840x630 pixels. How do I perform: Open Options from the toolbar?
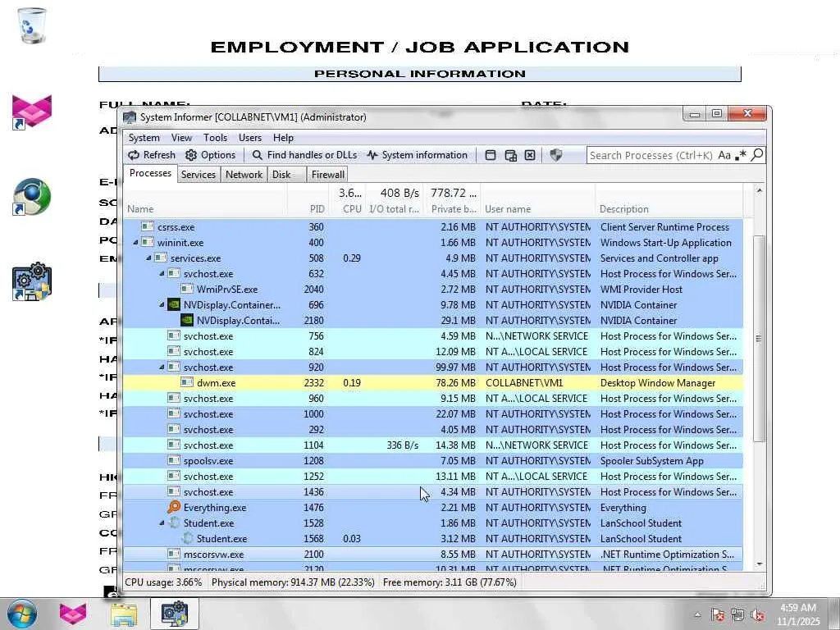coord(211,155)
